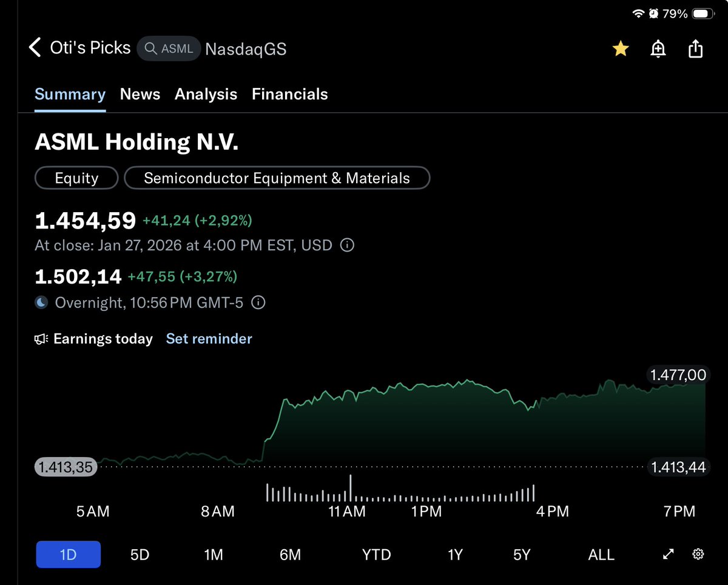The width and height of the screenshot is (728, 585).
Task: Tap the 1.502,14 overnight price
Action: 78,277
